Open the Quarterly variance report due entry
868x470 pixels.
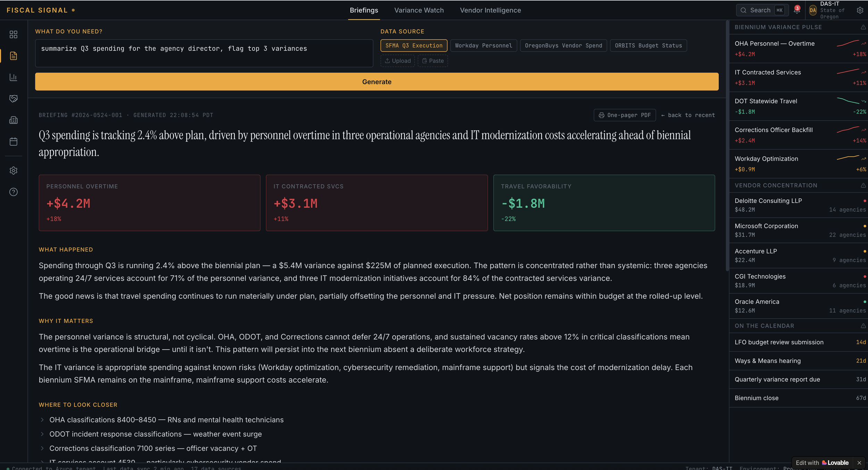tap(799, 379)
